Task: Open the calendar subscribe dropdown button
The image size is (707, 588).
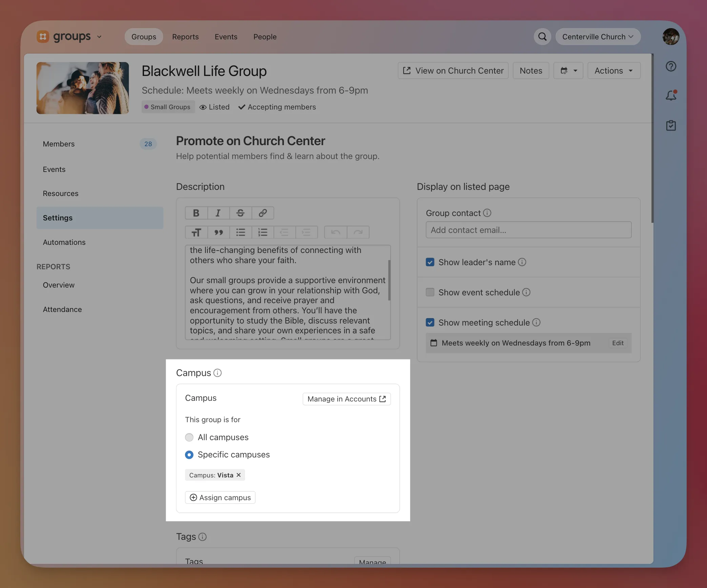Action: click(x=568, y=71)
